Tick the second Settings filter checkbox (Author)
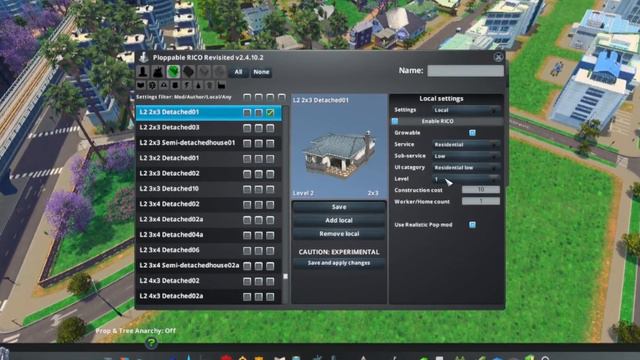640x360 pixels. point(258,97)
